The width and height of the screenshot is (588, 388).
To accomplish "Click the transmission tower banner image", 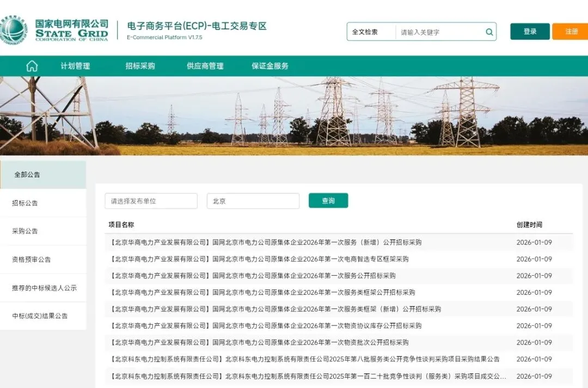I will pyautogui.click(x=294, y=116).
